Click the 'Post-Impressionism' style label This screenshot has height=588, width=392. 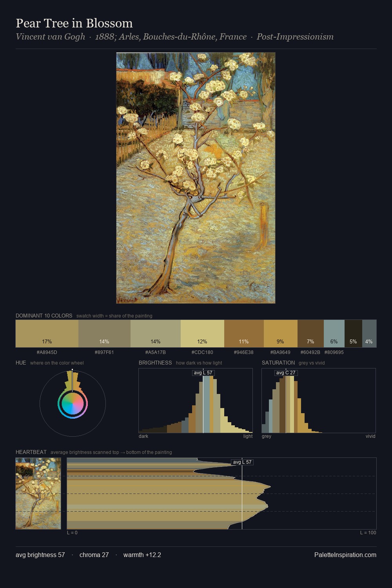pos(295,37)
